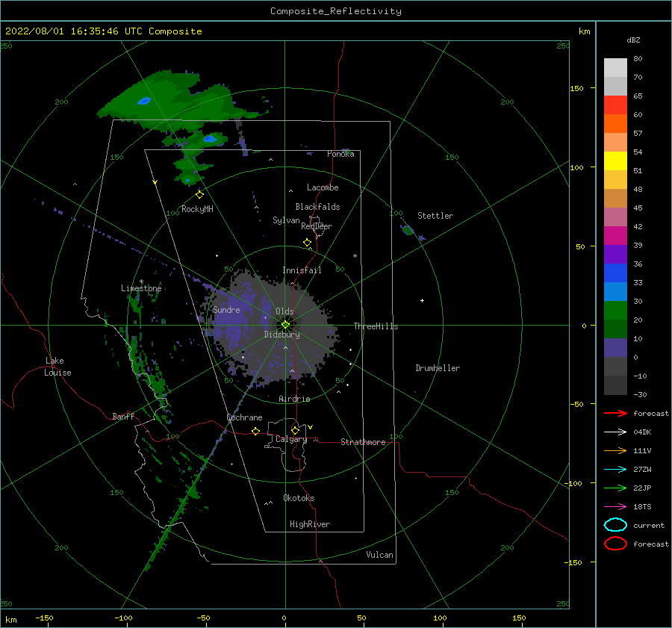Click the Lake Louise label

[57, 367]
